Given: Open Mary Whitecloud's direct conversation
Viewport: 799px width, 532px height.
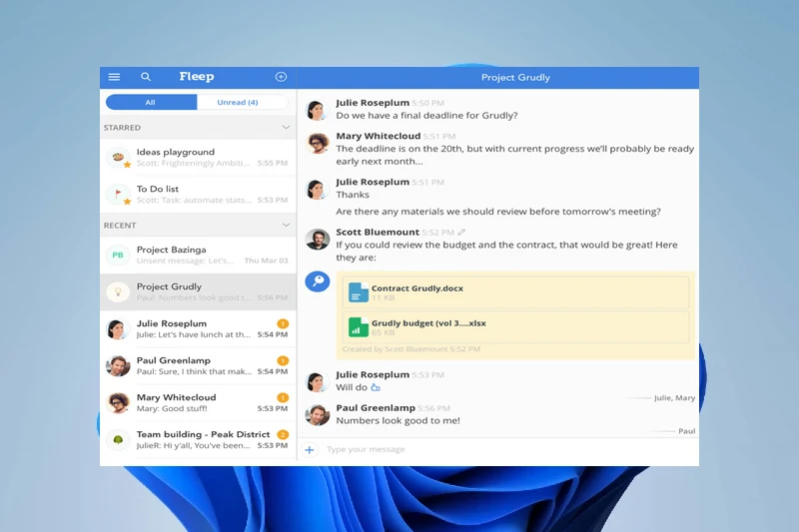Looking at the screenshot, I should [x=198, y=402].
